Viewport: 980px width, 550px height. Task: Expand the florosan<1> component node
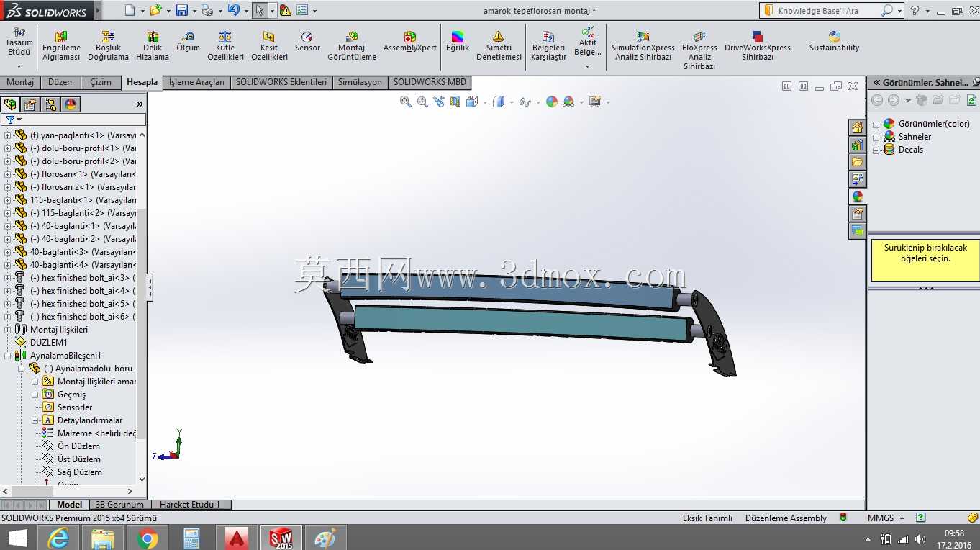pyautogui.click(x=8, y=174)
